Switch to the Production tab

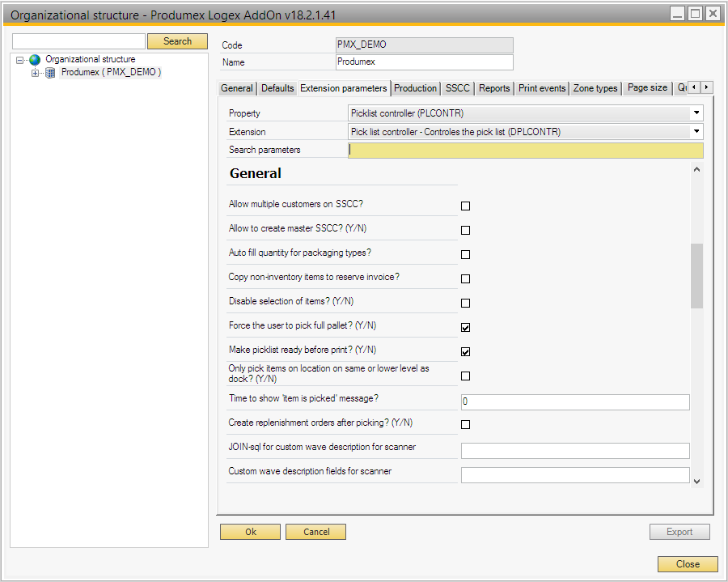click(x=415, y=88)
